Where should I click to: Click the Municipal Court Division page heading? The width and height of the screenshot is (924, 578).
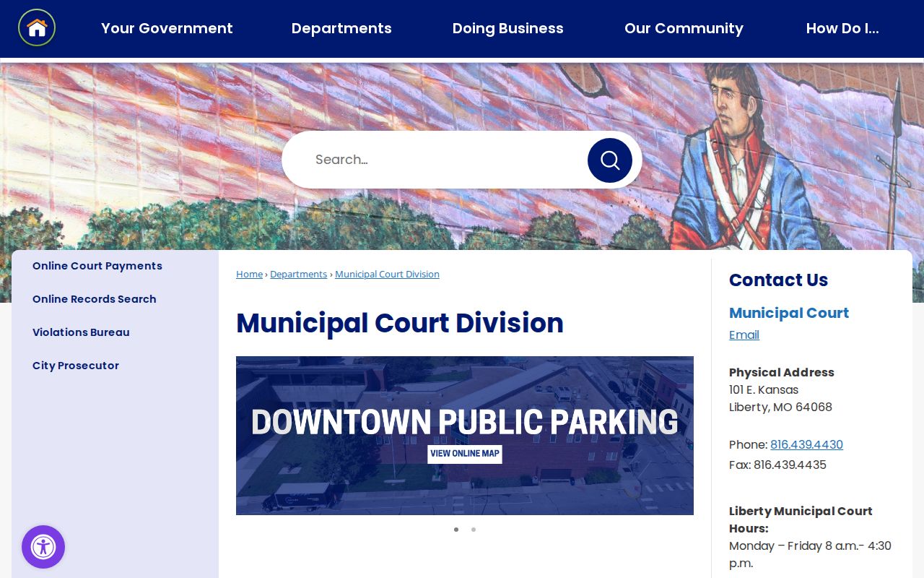(x=400, y=323)
